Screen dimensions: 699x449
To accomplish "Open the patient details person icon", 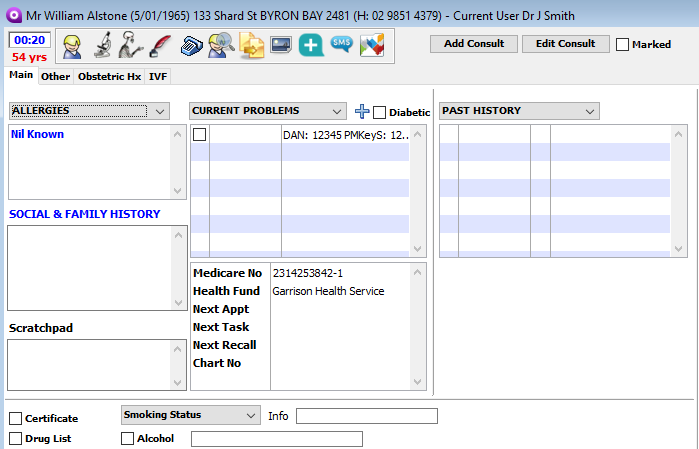I will pos(72,46).
